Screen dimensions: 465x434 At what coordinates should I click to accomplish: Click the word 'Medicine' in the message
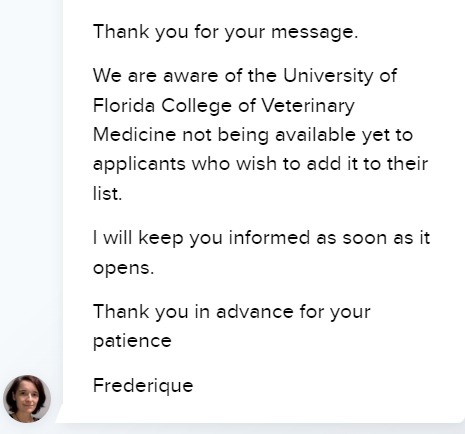point(134,135)
